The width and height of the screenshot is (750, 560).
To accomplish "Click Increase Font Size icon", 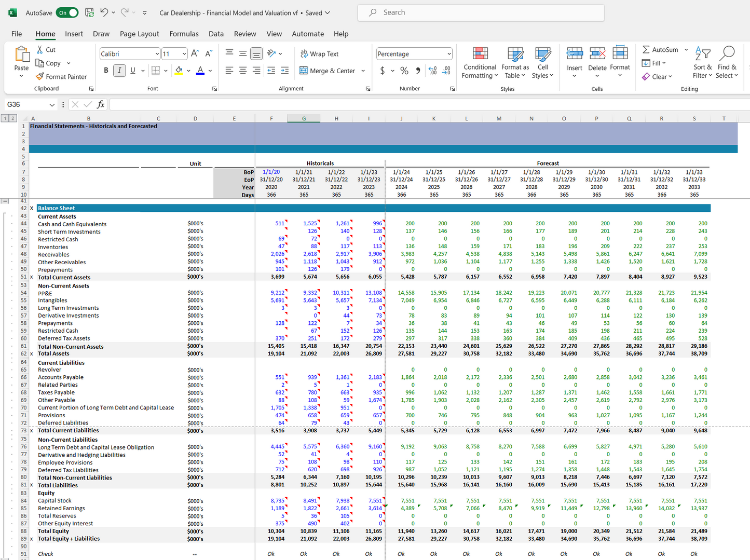I will (x=195, y=53).
